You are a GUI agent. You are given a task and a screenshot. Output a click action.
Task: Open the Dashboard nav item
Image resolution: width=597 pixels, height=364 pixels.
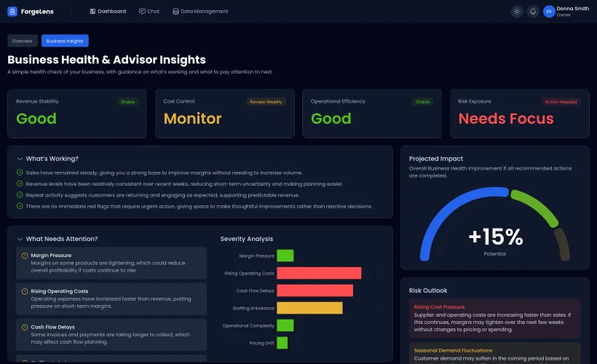coord(108,12)
